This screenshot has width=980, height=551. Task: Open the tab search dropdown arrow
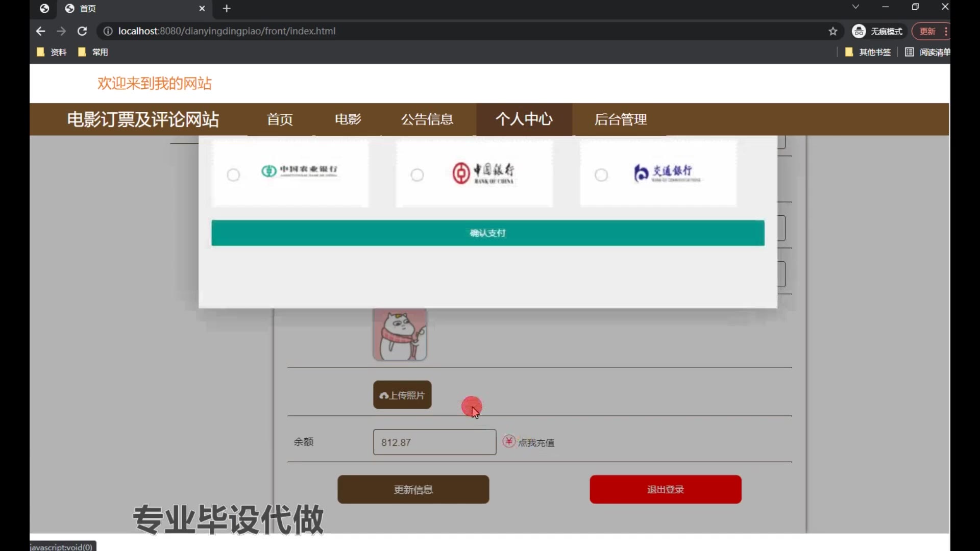coord(855,7)
